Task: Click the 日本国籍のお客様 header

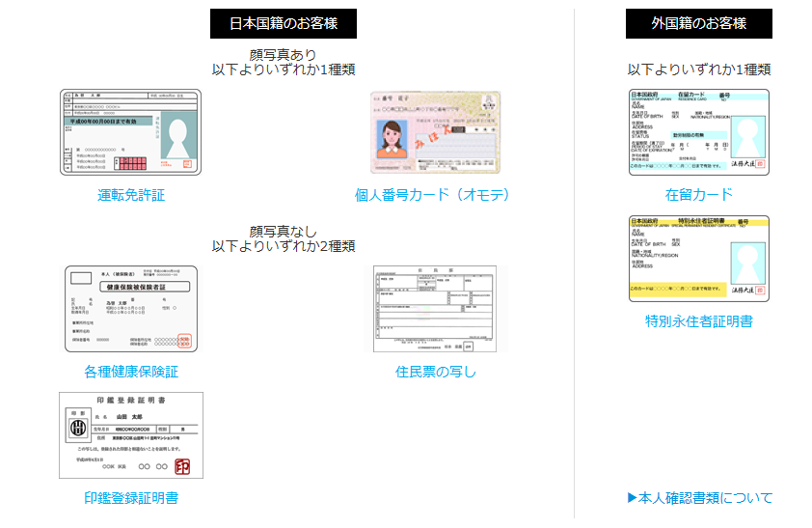Action: point(284,23)
